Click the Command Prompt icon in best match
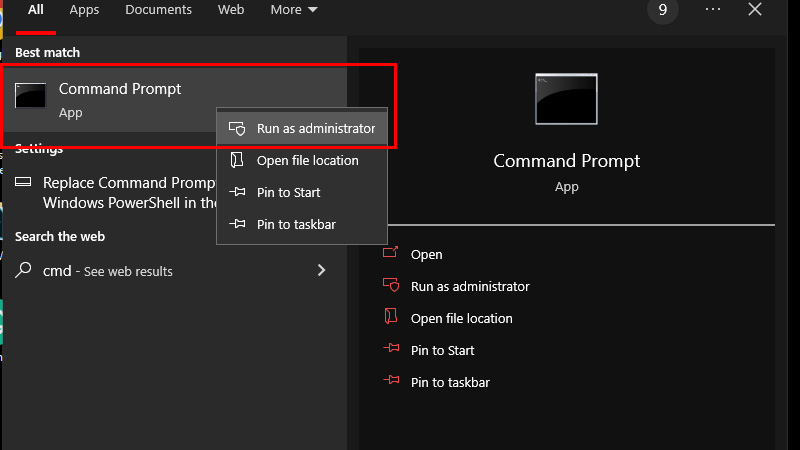The image size is (800, 450). tap(30, 95)
